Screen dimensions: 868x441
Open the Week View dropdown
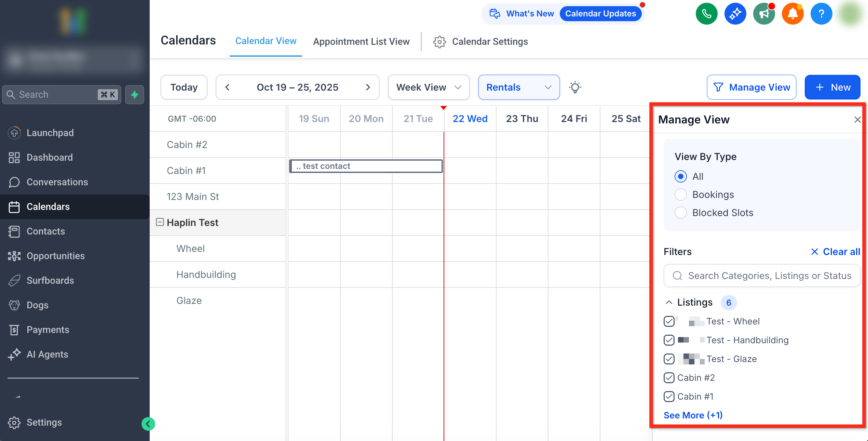click(x=429, y=88)
